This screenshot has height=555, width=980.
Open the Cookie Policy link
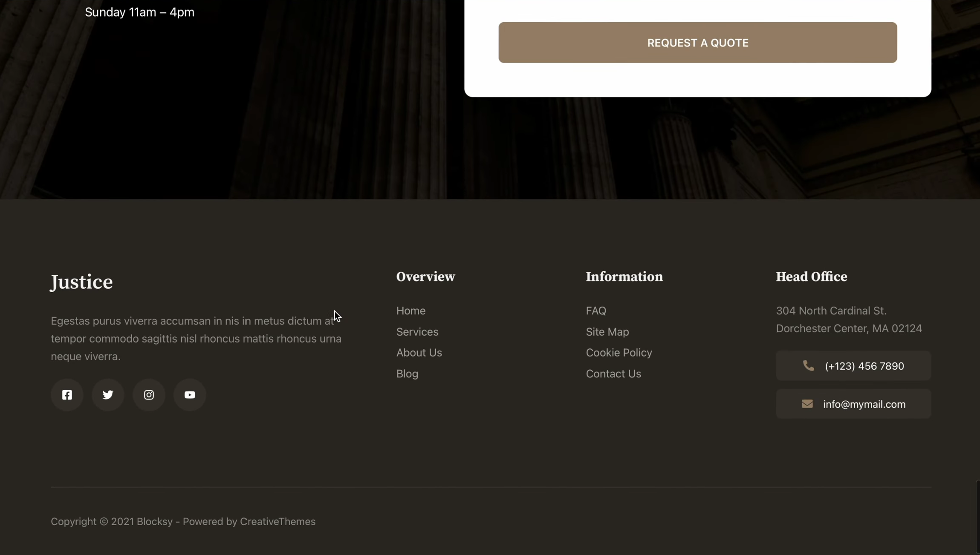pyautogui.click(x=619, y=352)
